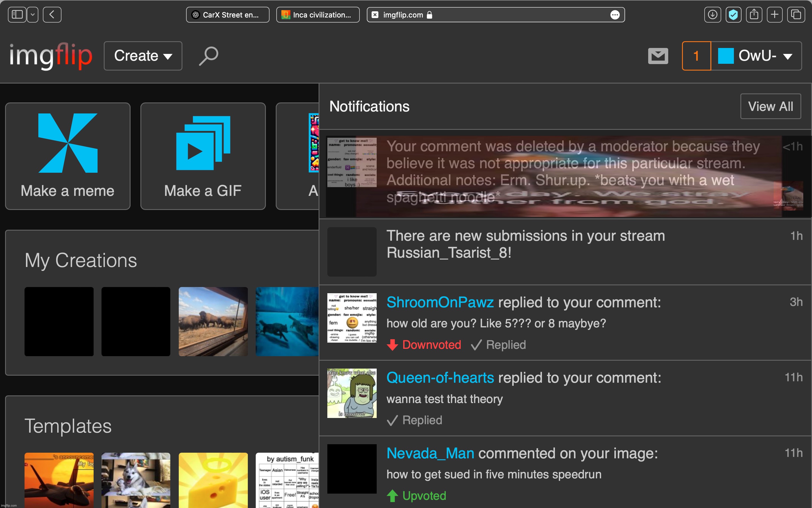The width and height of the screenshot is (812, 508).
Task: Open the stream submissions notification thumbnail
Action: (x=352, y=252)
